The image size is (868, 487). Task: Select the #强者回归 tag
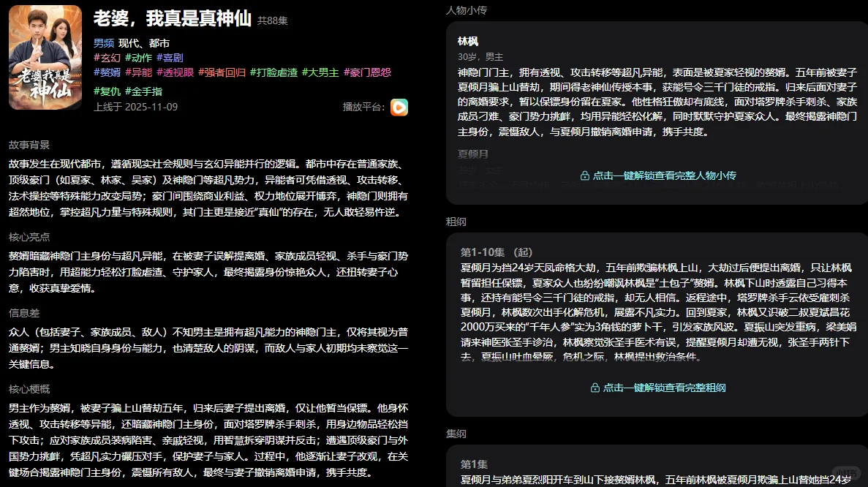click(222, 72)
